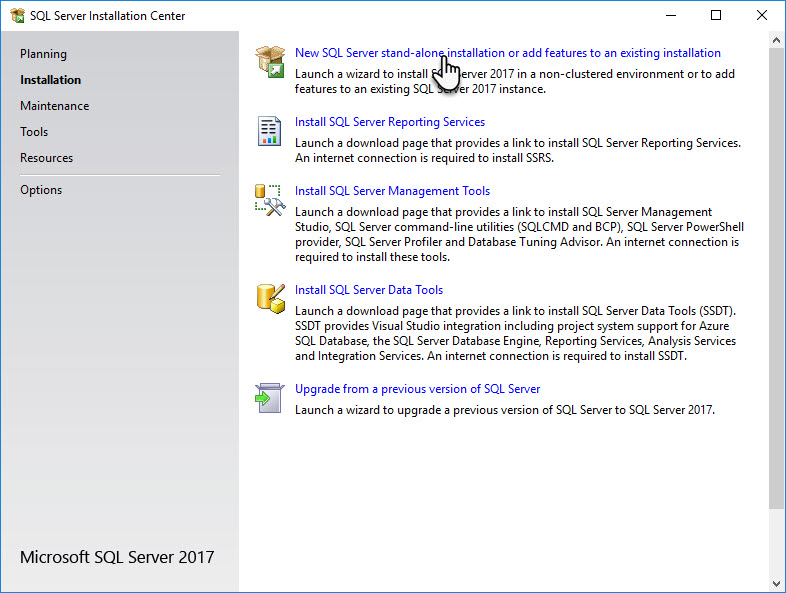Click the Management Tools hammer icon
786x593 pixels.
click(x=270, y=200)
